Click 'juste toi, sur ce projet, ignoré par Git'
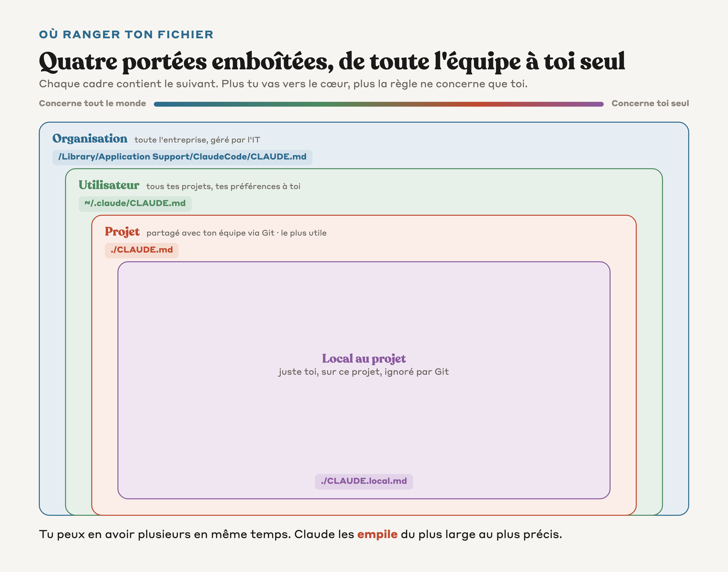This screenshot has height=572, width=728. (x=364, y=372)
